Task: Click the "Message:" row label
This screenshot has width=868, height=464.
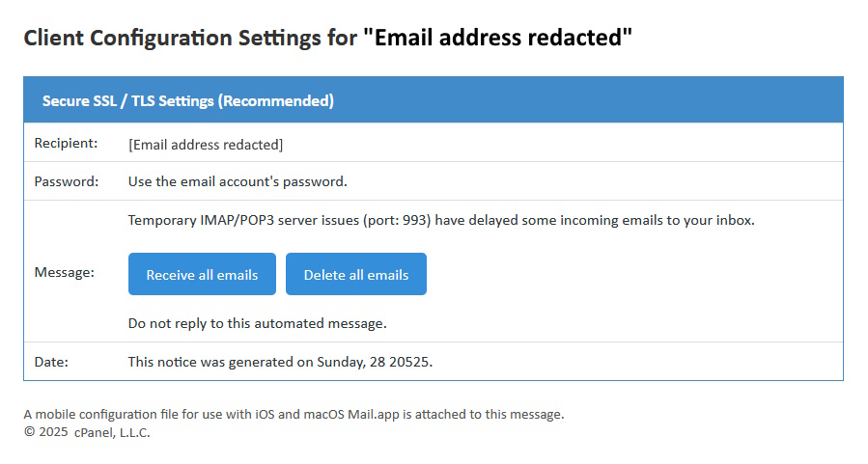Action: pos(65,272)
